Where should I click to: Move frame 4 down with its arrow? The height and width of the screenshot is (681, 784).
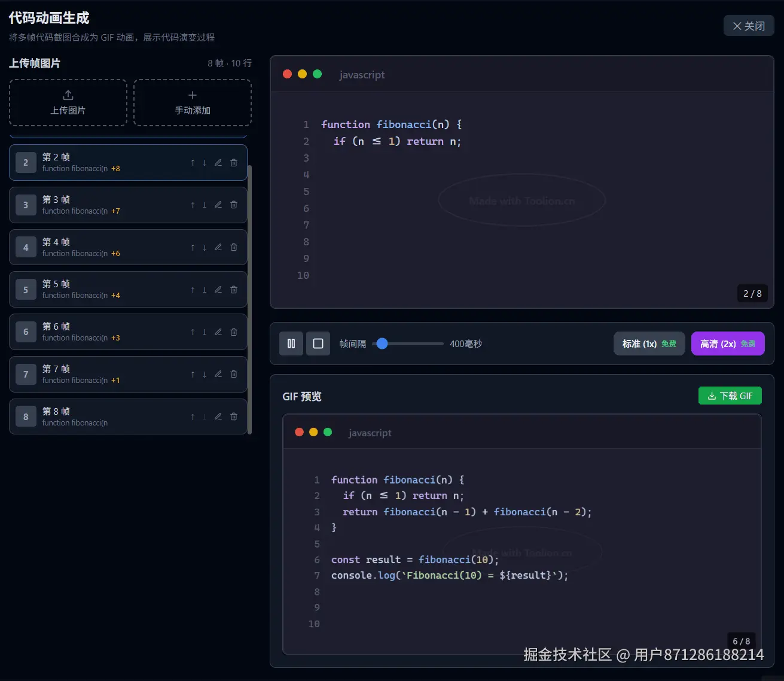(205, 248)
